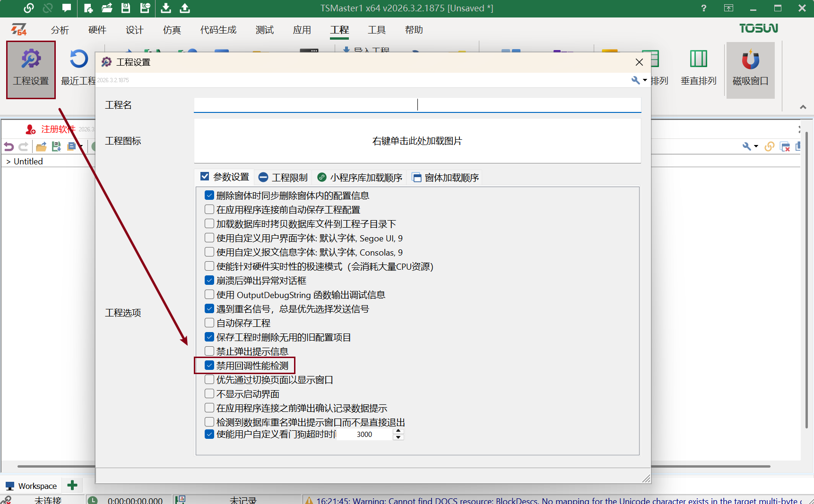Save the project with the floppy disk icon
The width and height of the screenshot is (814, 504).
pyautogui.click(x=125, y=8)
